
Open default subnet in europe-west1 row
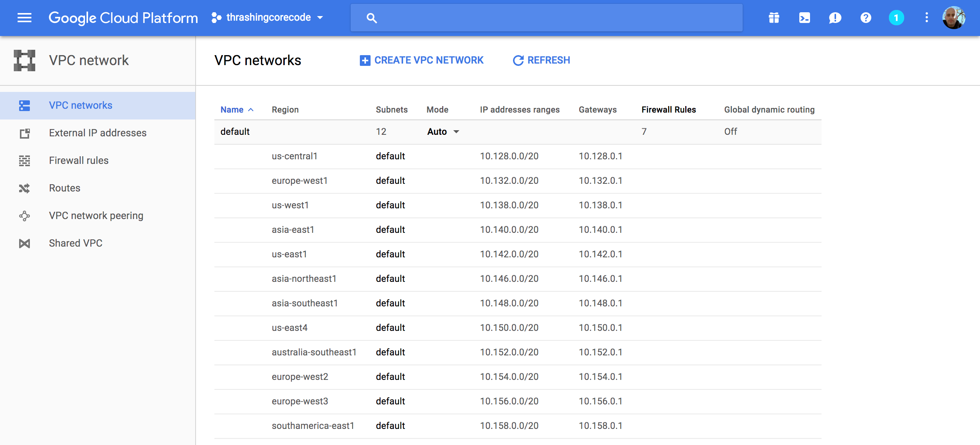click(390, 181)
